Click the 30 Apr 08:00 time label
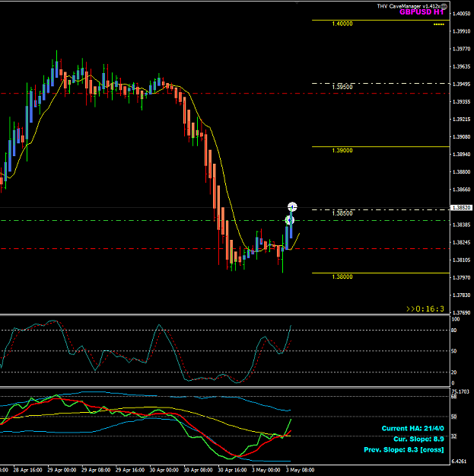Screen dimensions: 474x476 tap(198, 470)
